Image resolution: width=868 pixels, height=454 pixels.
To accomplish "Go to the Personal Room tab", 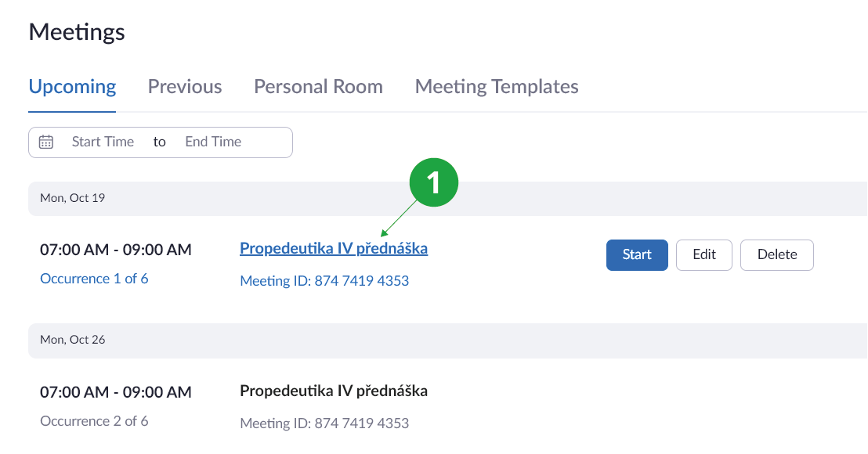I will (318, 87).
